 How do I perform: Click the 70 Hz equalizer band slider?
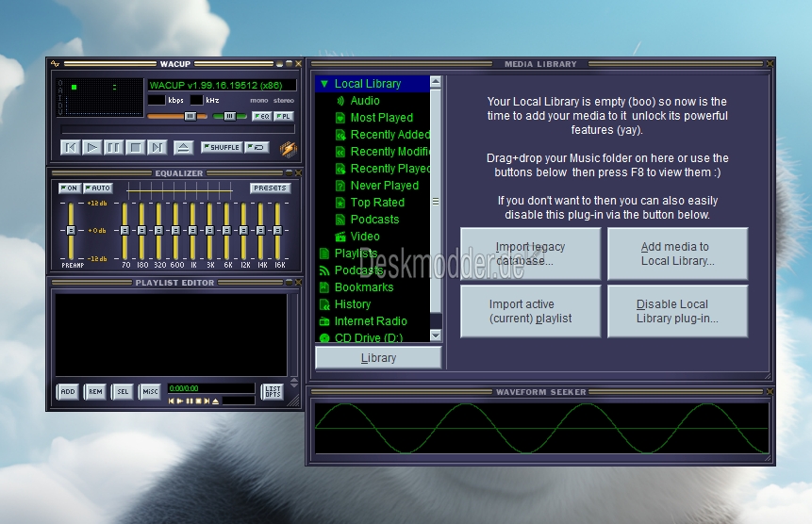point(124,231)
